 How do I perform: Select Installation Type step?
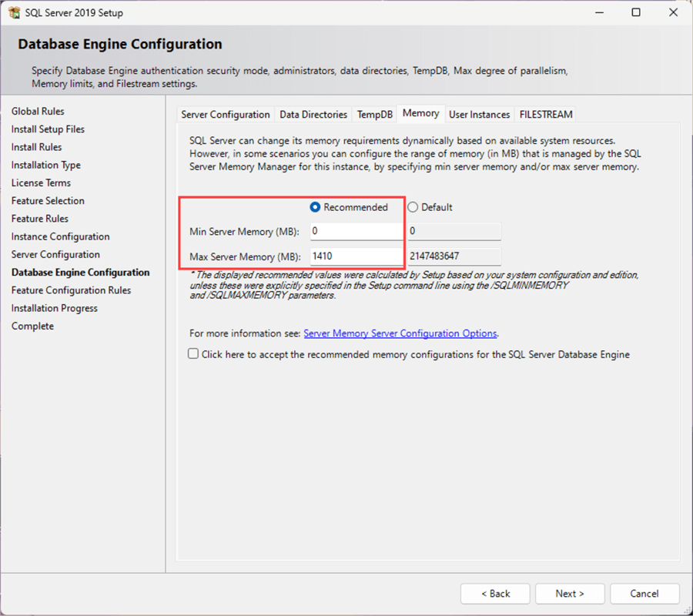(x=46, y=165)
